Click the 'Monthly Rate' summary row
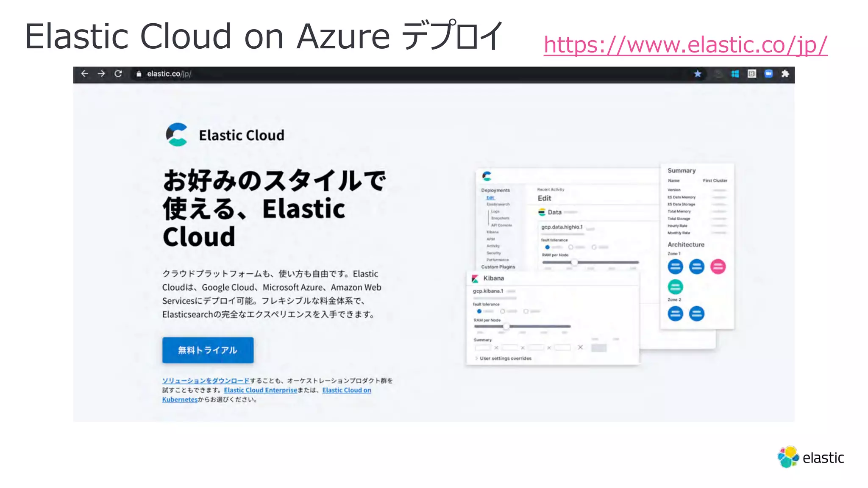 [x=697, y=233]
